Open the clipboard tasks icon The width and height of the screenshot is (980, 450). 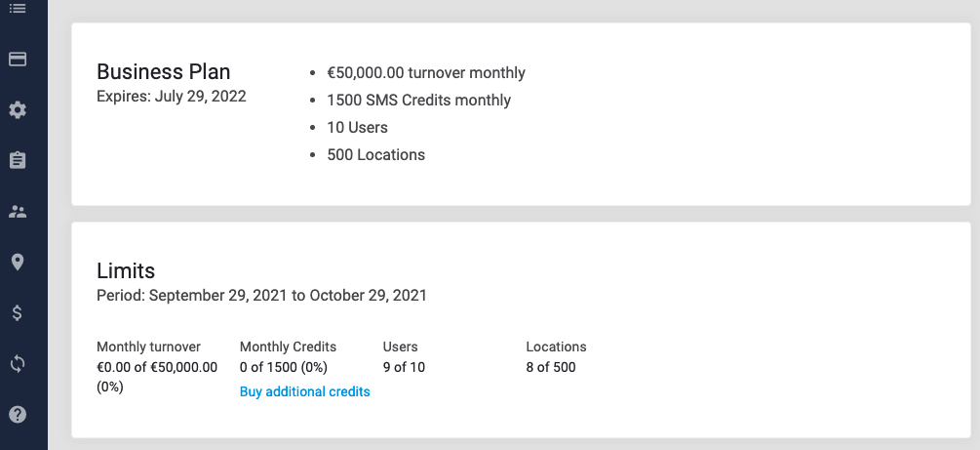click(x=18, y=160)
